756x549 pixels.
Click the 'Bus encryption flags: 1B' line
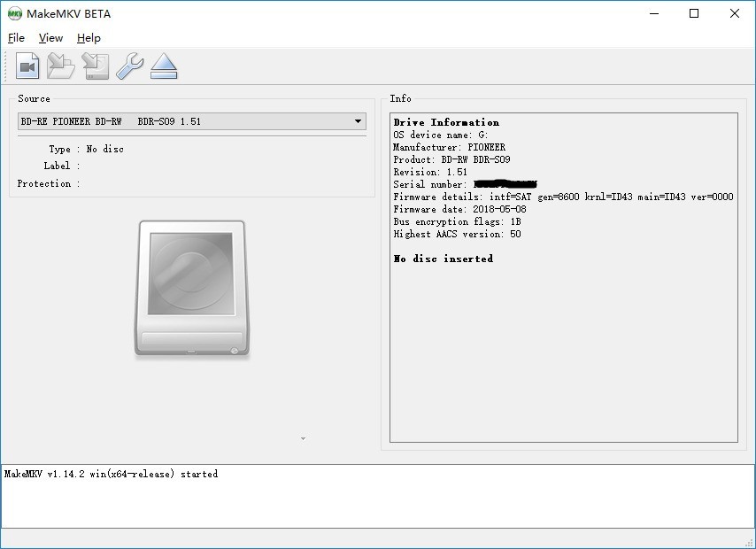click(x=457, y=222)
